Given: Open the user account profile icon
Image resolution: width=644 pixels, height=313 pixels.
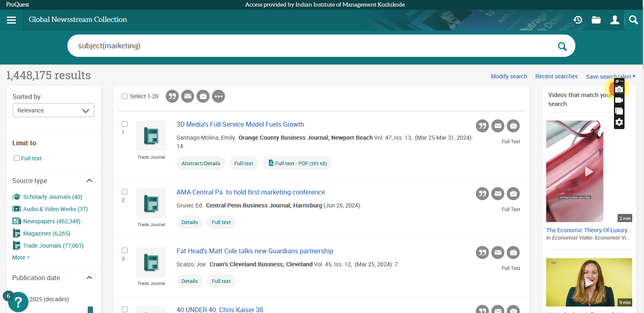Looking at the screenshot, I should click(615, 20).
